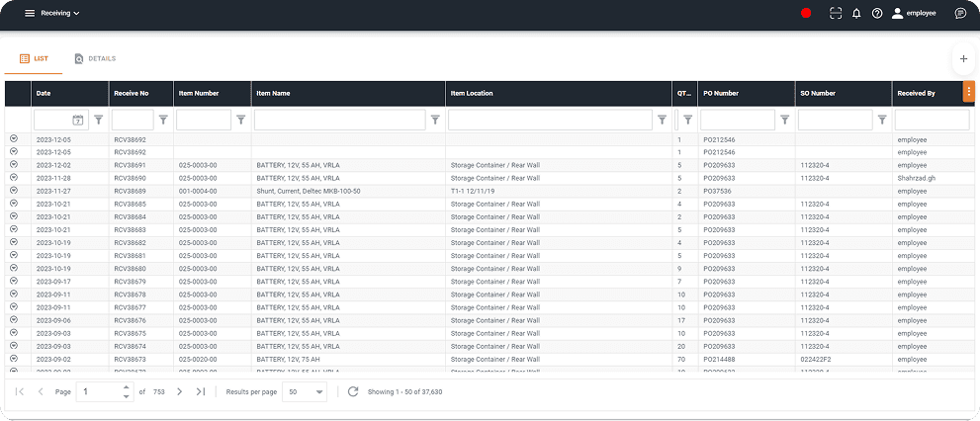Image resolution: width=980 pixels, height=421 pixels.
Task: Click the refresh icon beside the results count
Action: [353, 391]
